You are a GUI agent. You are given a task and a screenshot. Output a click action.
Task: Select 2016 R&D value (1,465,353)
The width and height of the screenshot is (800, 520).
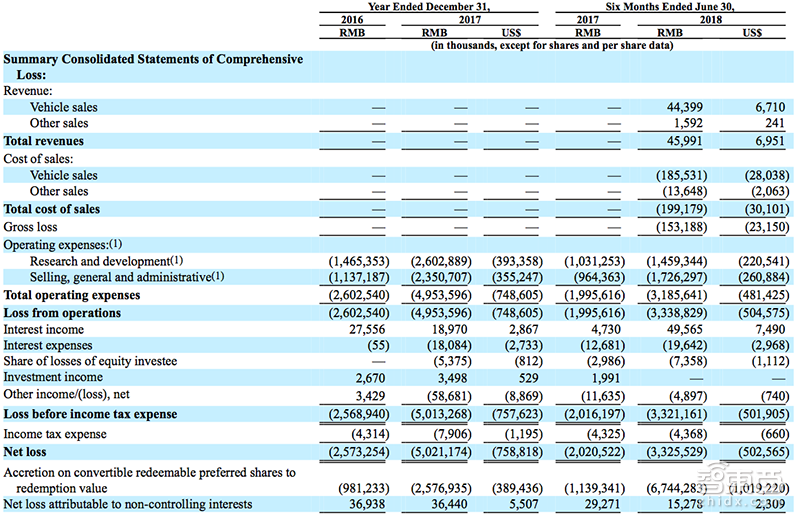tap(359, 261)
